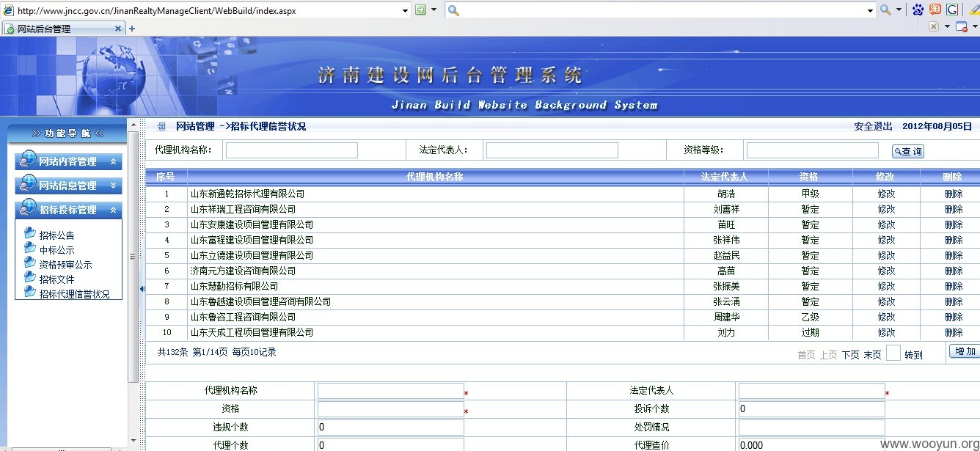Click the popup blocker window icon
This screenshot has height=451, width=980.
coord(961,27)
